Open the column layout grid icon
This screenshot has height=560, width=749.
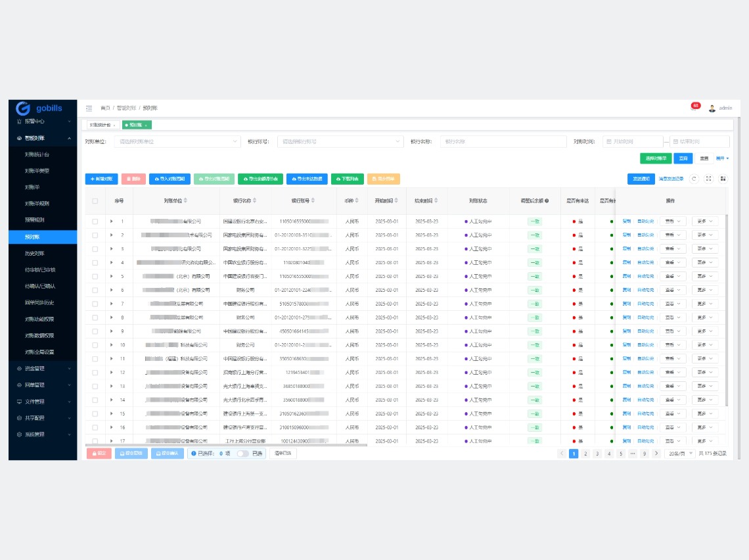(723, 179)
